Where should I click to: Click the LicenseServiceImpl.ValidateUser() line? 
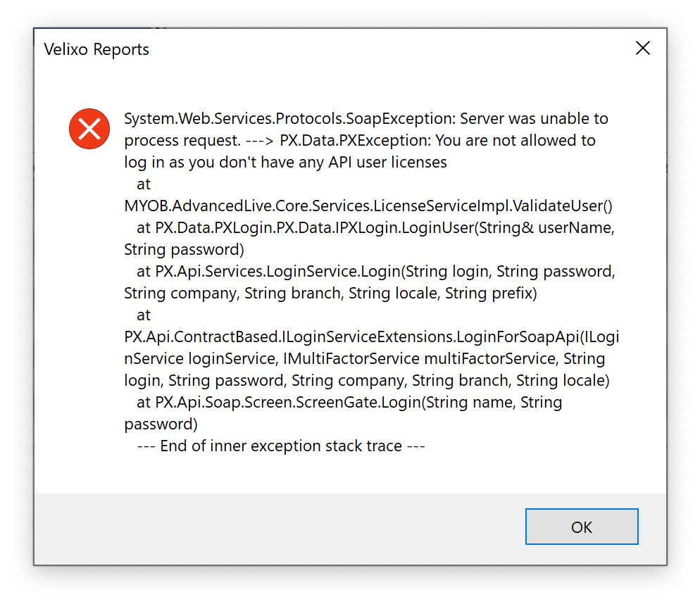tap(368, 206)
